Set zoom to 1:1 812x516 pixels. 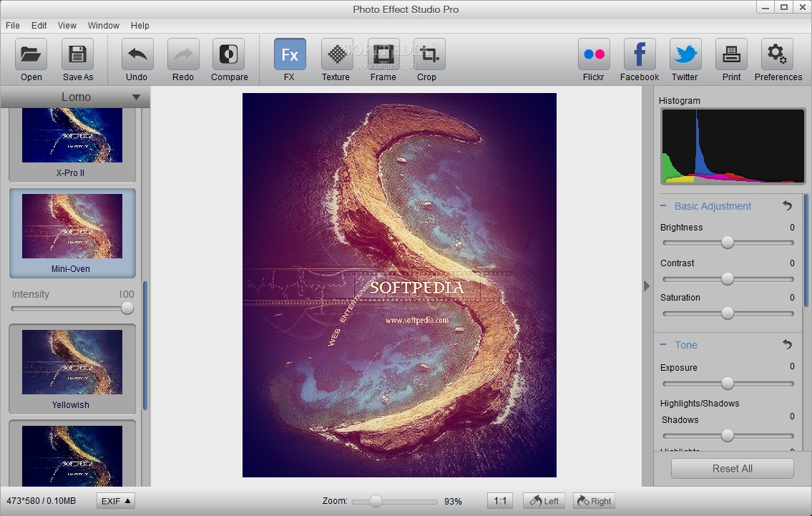[x=500, y=501]
